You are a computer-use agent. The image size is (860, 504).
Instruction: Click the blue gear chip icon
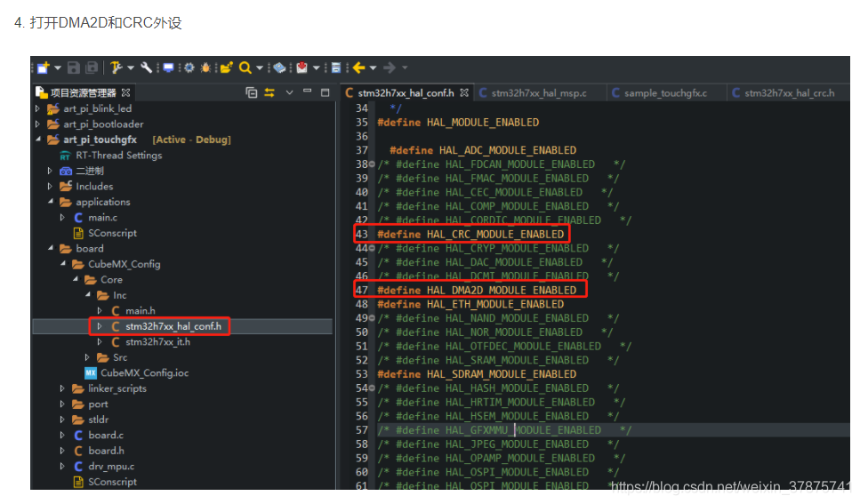pyautogui.click(x=189, y=68)
